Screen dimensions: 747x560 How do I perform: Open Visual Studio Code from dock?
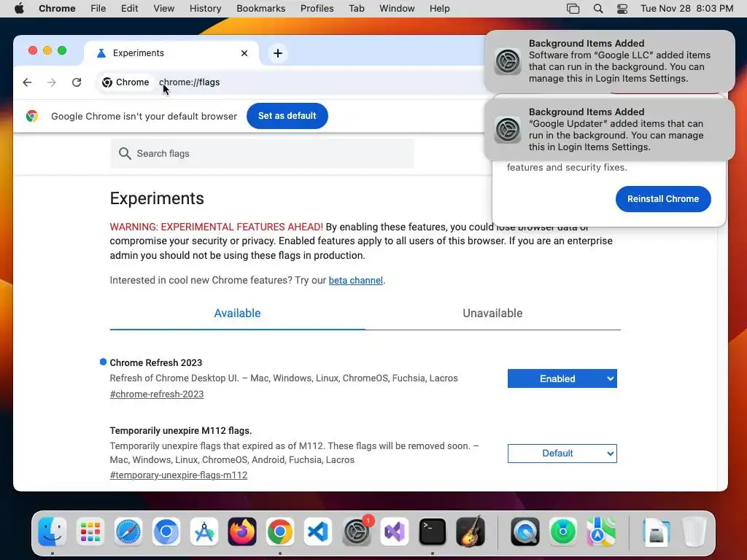point(318,532)
